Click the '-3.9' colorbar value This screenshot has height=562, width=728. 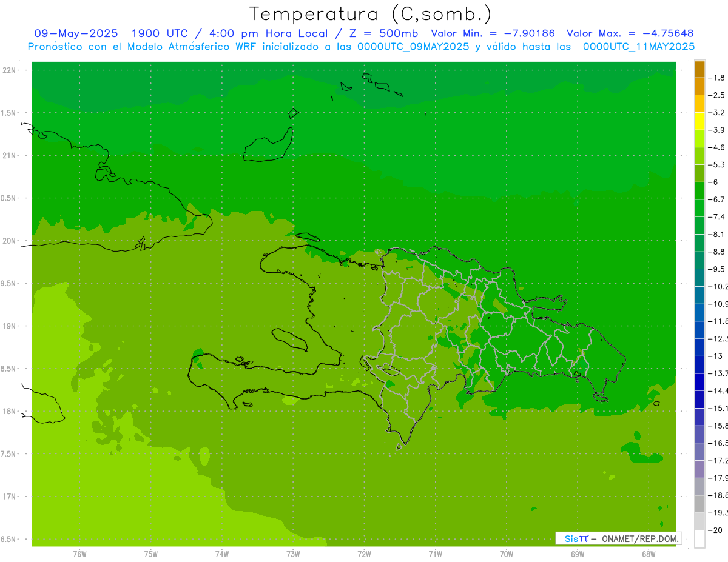(x=717, y=130)
